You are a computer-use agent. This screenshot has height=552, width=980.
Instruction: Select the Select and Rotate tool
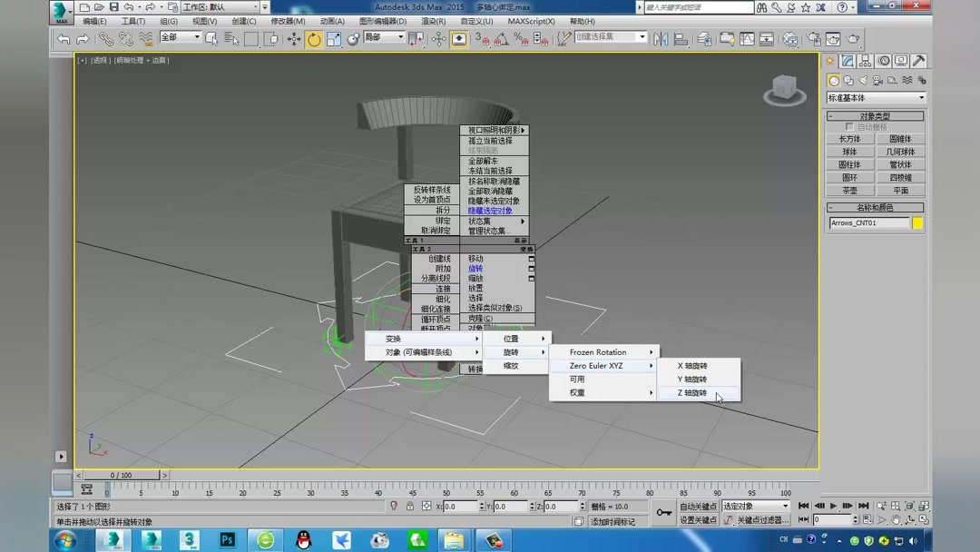(x=312, y=39)
